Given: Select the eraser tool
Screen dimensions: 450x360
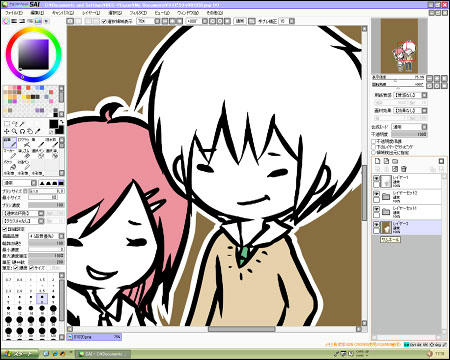Looking at the screenshot, I should coord(24,154).
